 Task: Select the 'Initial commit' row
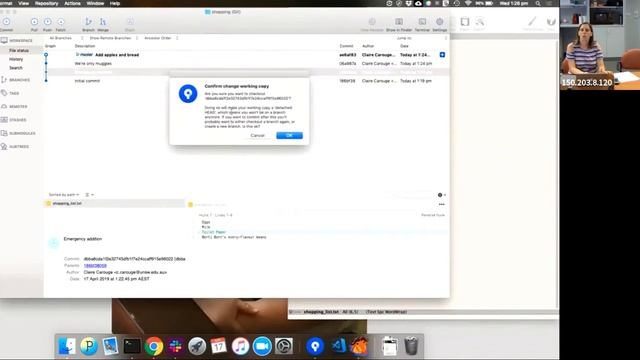click(247, 81)
